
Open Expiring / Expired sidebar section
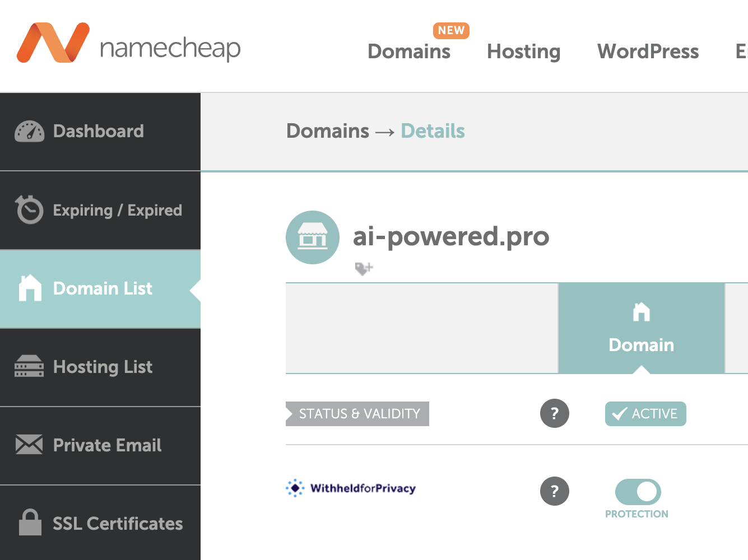point(100,211)
